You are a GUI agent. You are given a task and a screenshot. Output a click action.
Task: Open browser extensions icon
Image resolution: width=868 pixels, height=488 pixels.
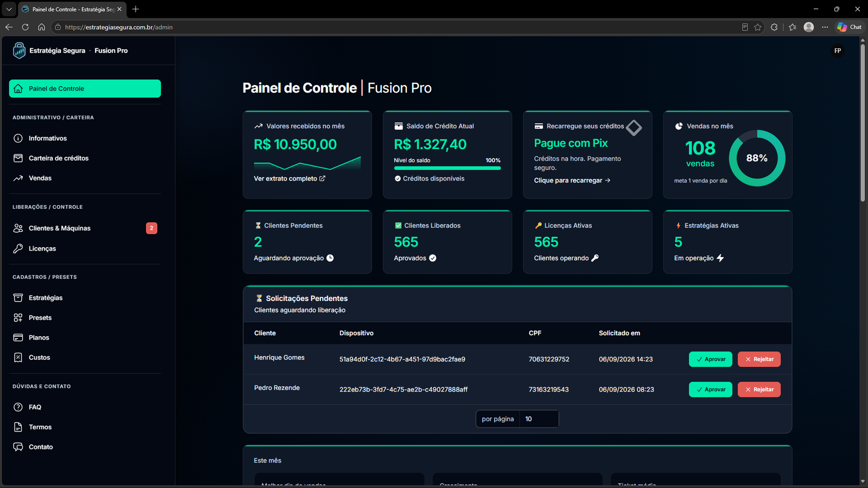tap(774, 27)
